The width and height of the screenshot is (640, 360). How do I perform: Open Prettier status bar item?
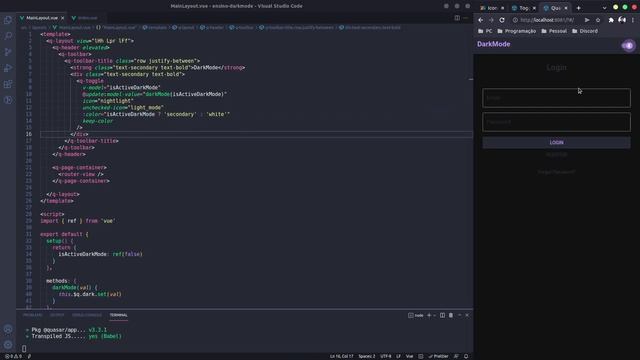tap(438, 356)
